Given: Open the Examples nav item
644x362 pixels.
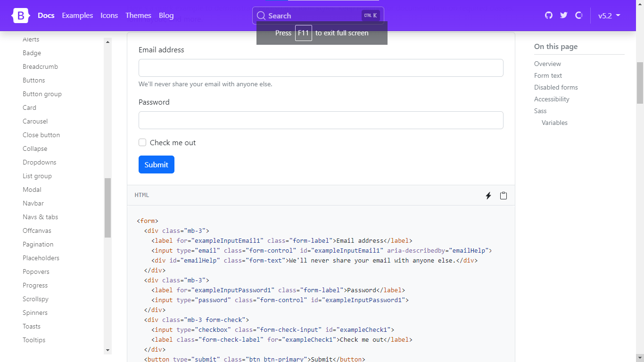Looking at the screenshot, I should click(77, 16).
